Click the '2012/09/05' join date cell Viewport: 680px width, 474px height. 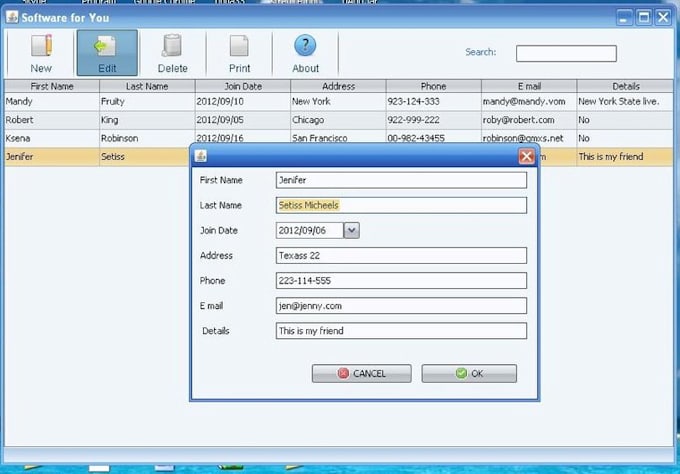click(243, 120)
